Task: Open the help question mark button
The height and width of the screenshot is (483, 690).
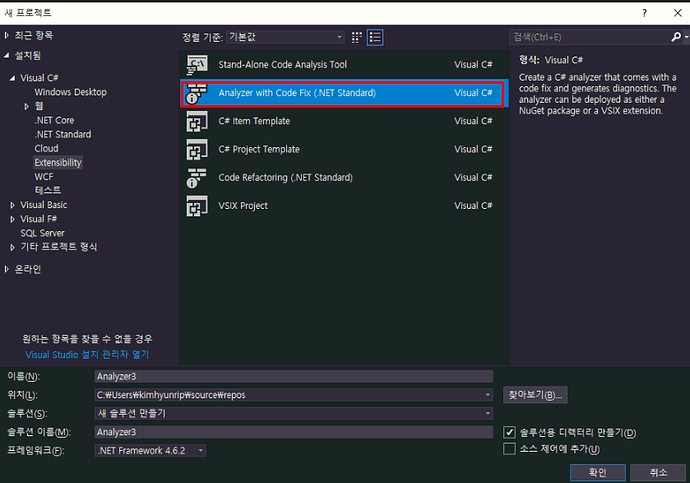Action: pyautogui.click(x=644, y=13)
